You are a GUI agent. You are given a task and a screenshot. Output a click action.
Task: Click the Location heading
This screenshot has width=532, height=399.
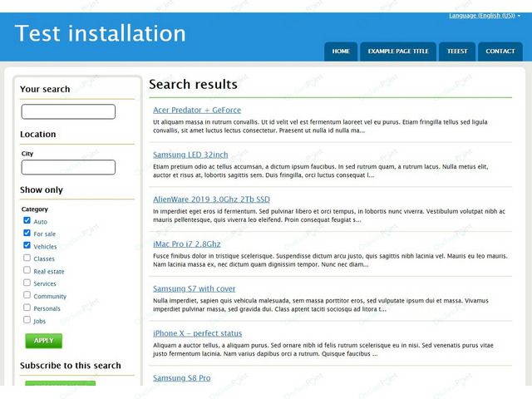click(38, 135)
